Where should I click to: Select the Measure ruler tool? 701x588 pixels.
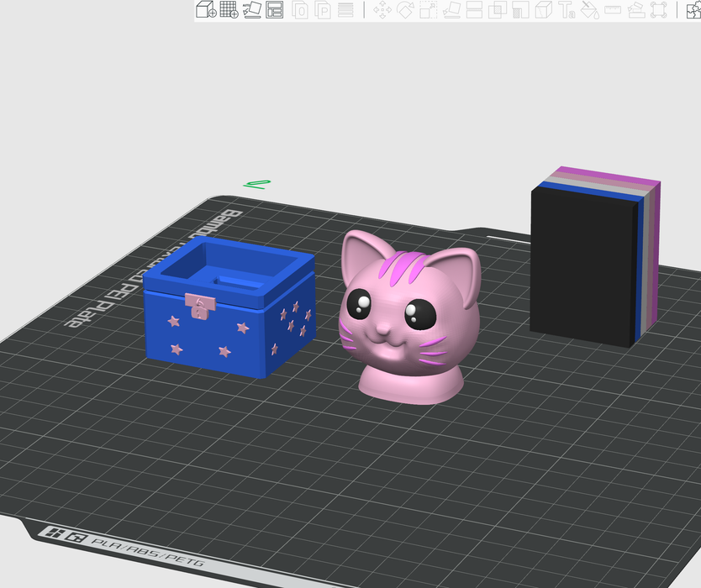coord(613,10)
